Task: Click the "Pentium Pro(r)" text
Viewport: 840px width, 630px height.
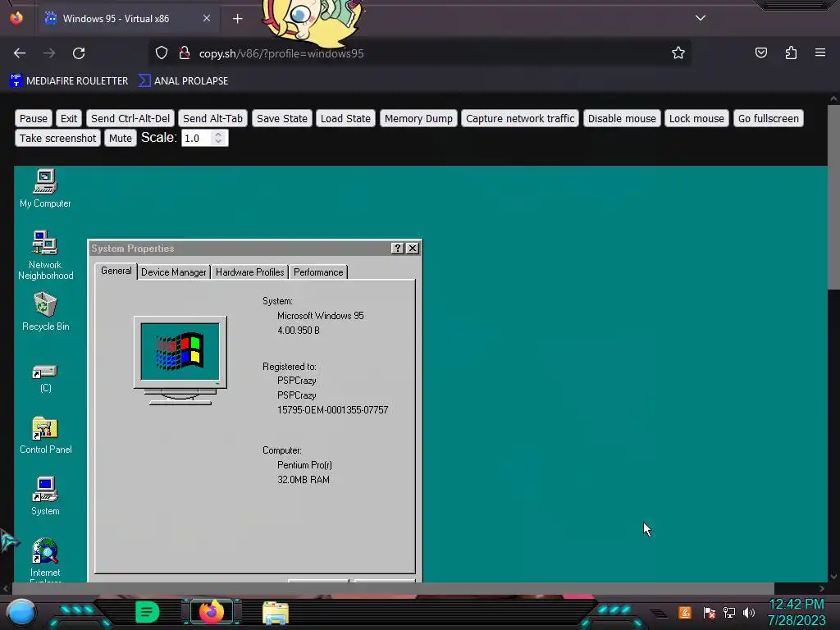Action: (304, 465)
